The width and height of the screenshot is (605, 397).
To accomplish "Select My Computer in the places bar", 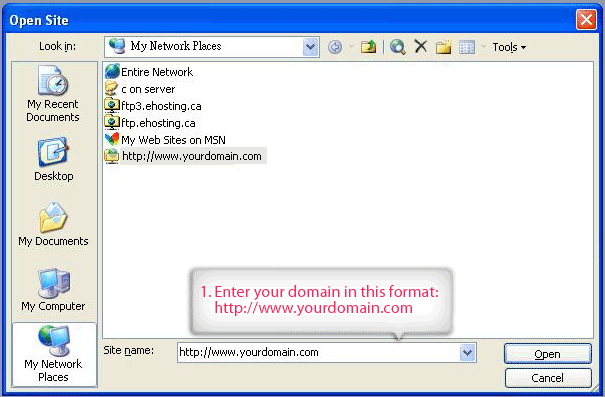I will coord(53,289).
